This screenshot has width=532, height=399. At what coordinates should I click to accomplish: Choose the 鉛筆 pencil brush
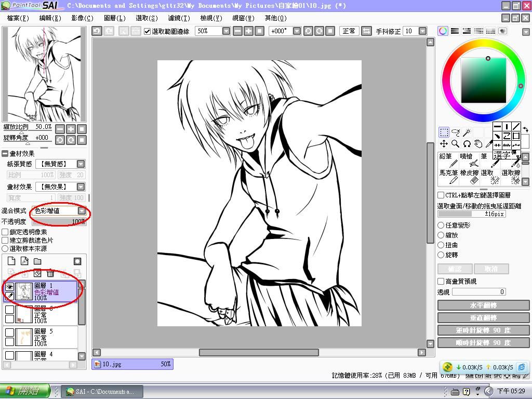[x=448, y=160]
